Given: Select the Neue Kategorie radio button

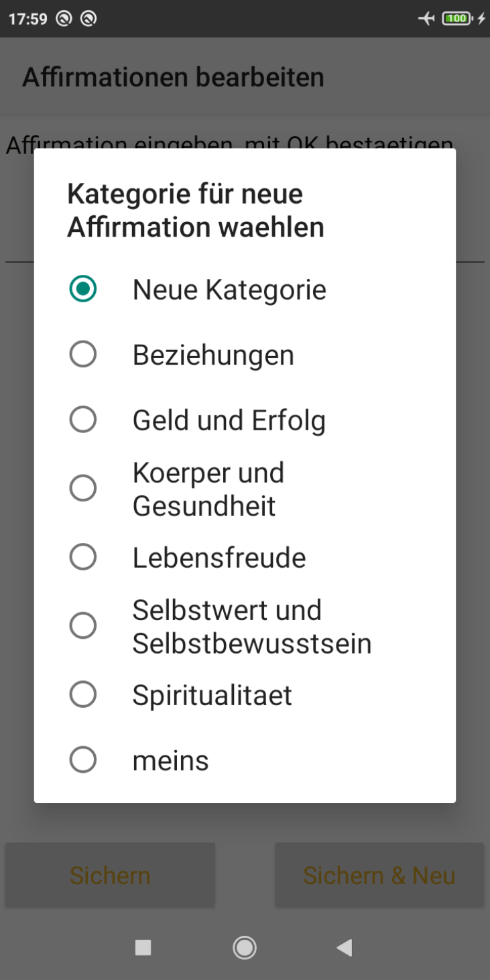Looking at the screenshot, I should 83,289.
